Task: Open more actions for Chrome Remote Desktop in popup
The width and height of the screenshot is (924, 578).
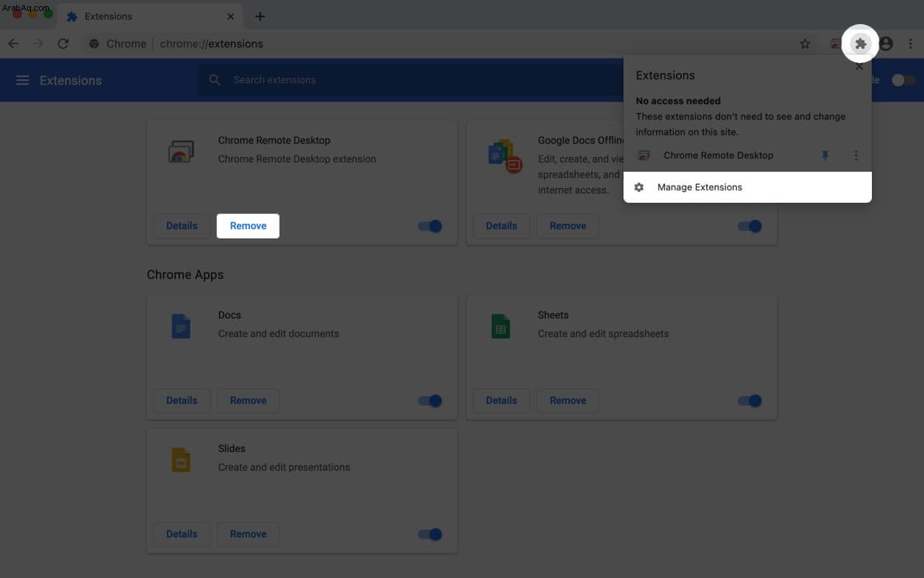Action: pos(856,155)
